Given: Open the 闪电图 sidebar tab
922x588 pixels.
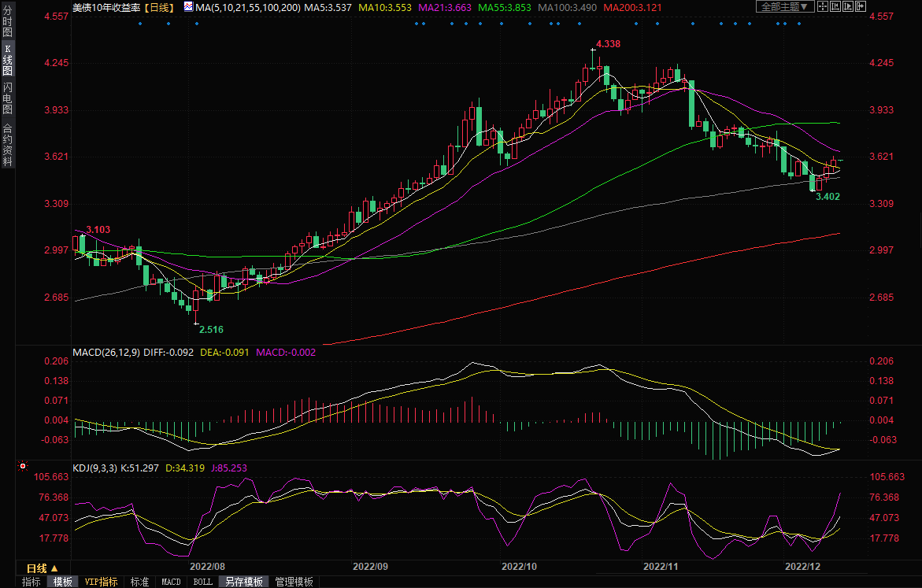Looking at the screenshot, I should click(7, 98).
